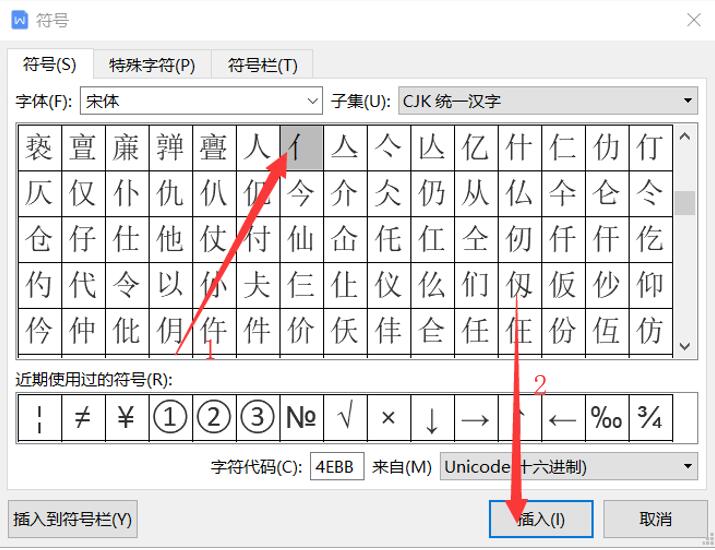Pick the character 介 in the grid
715x550 pixels.
click(x=345, y=193)
